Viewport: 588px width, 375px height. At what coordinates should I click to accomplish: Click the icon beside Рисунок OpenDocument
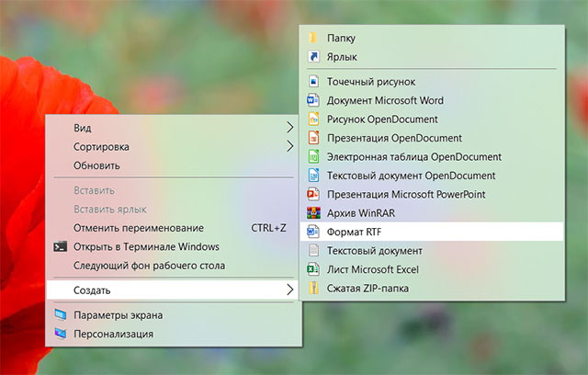(313, 119)
